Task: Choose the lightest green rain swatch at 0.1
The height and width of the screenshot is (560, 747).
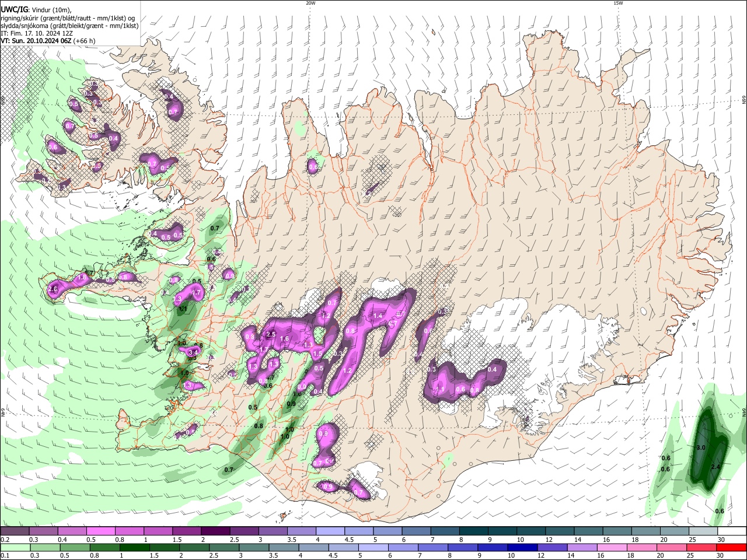Action: click(x=14, y=548)
